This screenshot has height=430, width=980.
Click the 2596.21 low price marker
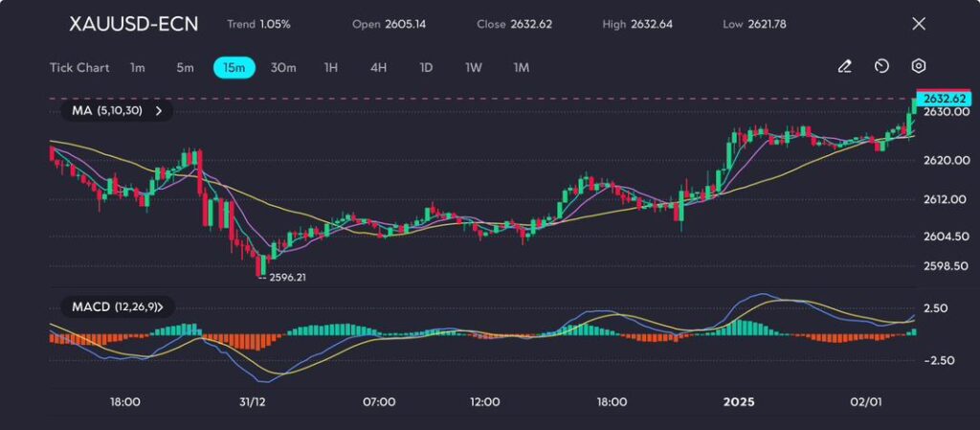pos(287,277)
